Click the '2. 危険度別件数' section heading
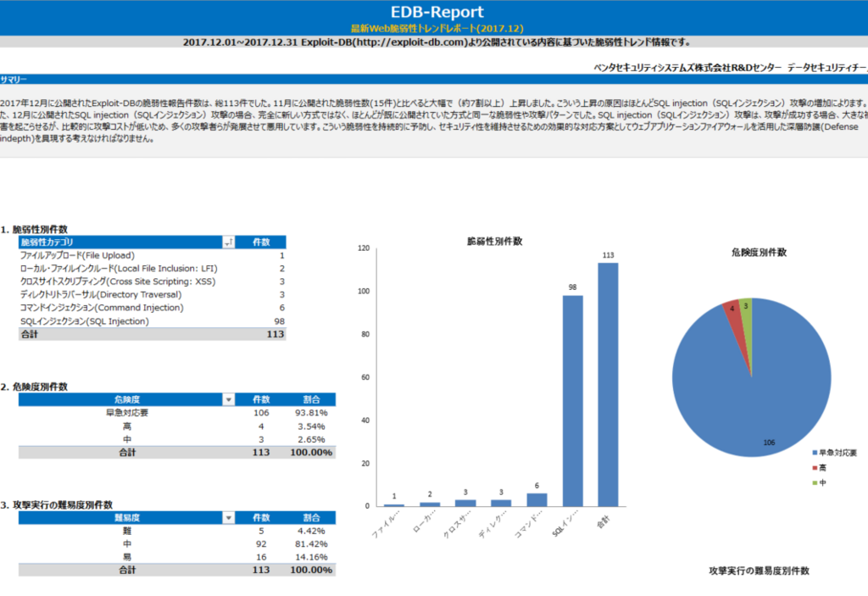Viewport: 868px width, 596px height. tap(34, 387)
